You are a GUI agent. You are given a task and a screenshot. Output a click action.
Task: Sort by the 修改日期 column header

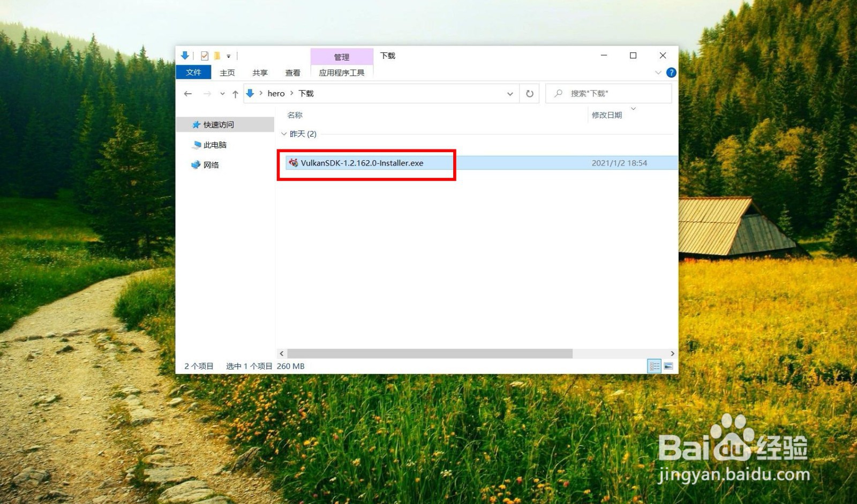[x=607, y=115]
